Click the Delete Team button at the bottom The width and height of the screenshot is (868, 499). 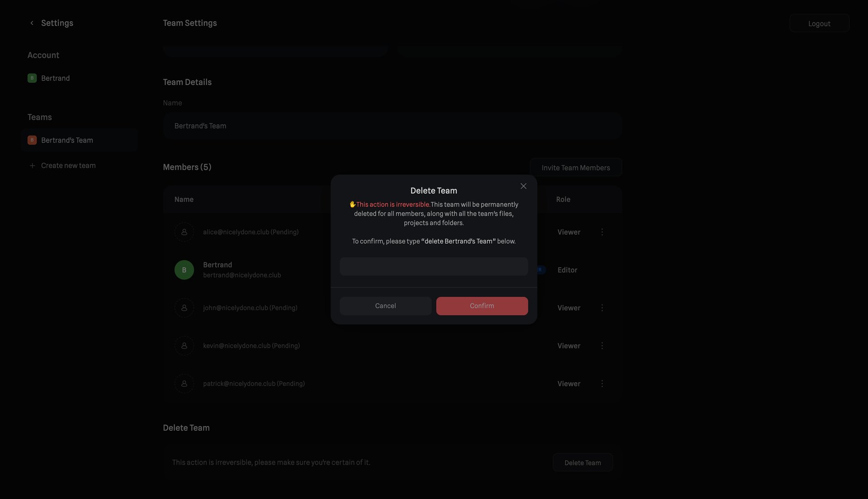[582, 462]
